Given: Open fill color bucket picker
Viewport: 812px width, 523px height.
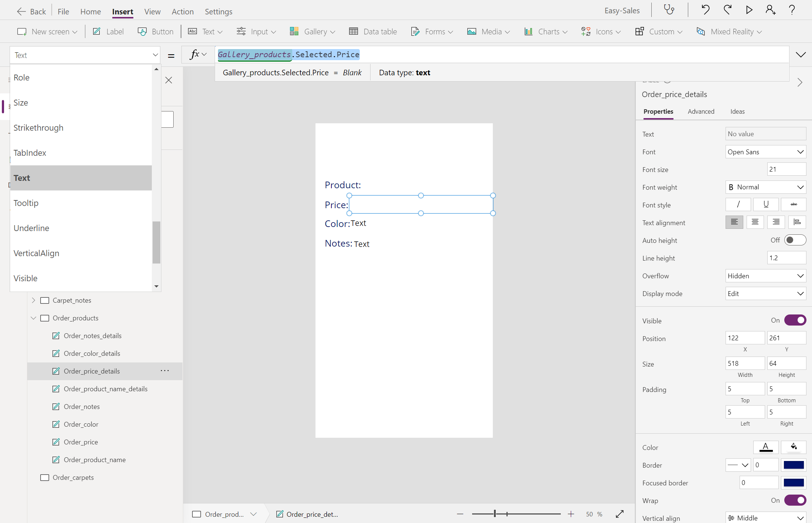Looking at the screenshot, I should click(x=794, y=447).
